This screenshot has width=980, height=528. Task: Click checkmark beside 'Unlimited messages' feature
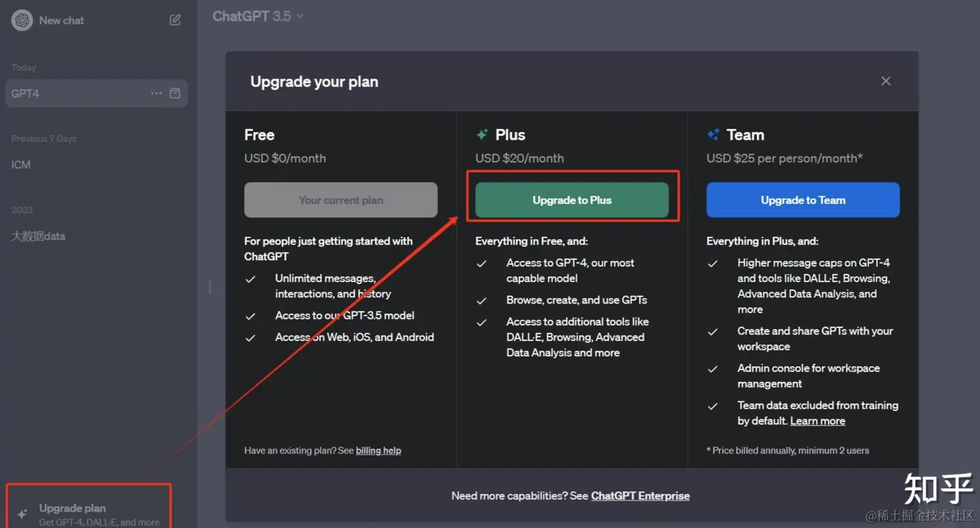tap(250, 279)
